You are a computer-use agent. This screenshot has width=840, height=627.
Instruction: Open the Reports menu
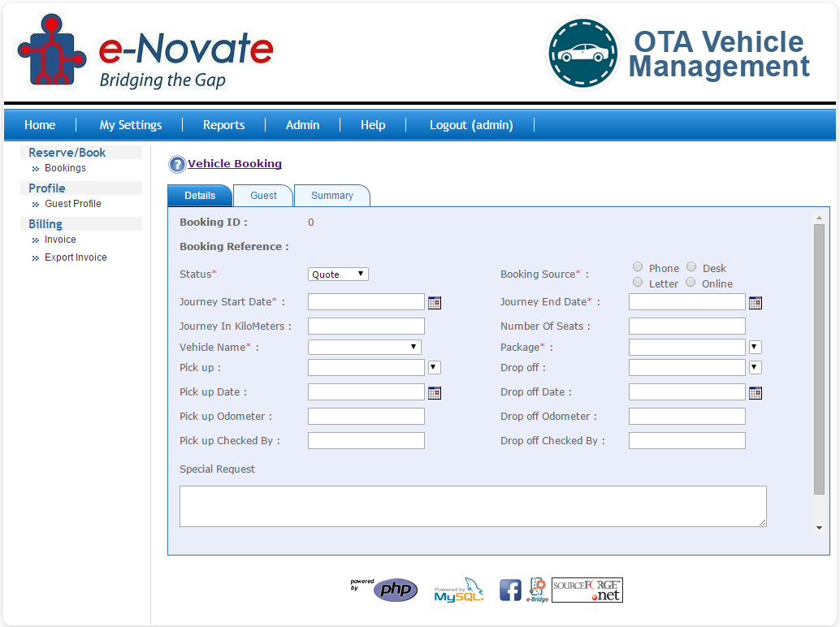pos(223,124)
